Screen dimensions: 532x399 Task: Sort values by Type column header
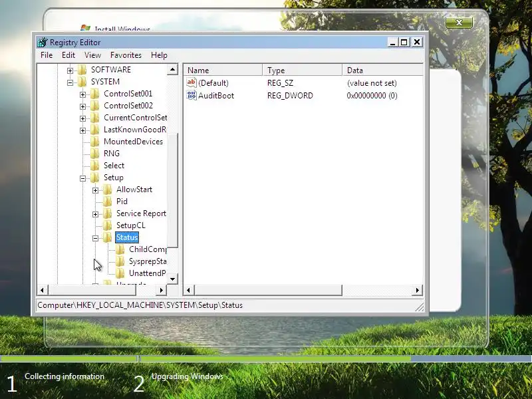coord(303,70)
